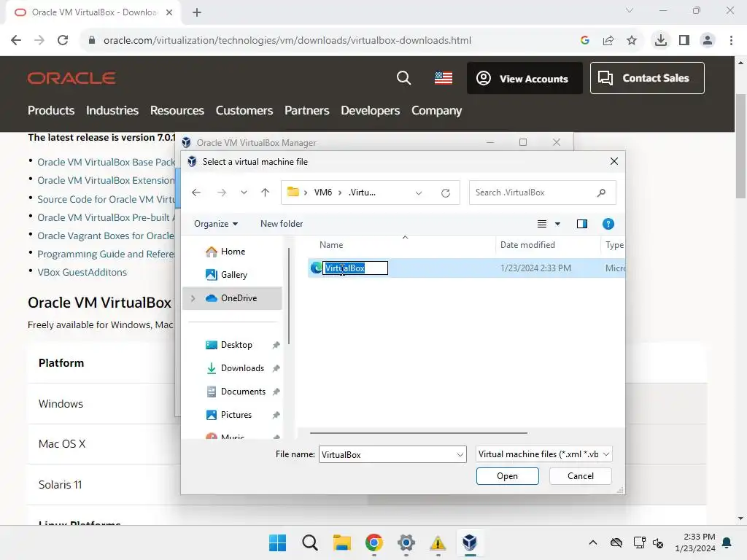Image resolution: width=747 pixels, height=560 pixels.
Task: Go back in Chrome
Action: point(16,40)
